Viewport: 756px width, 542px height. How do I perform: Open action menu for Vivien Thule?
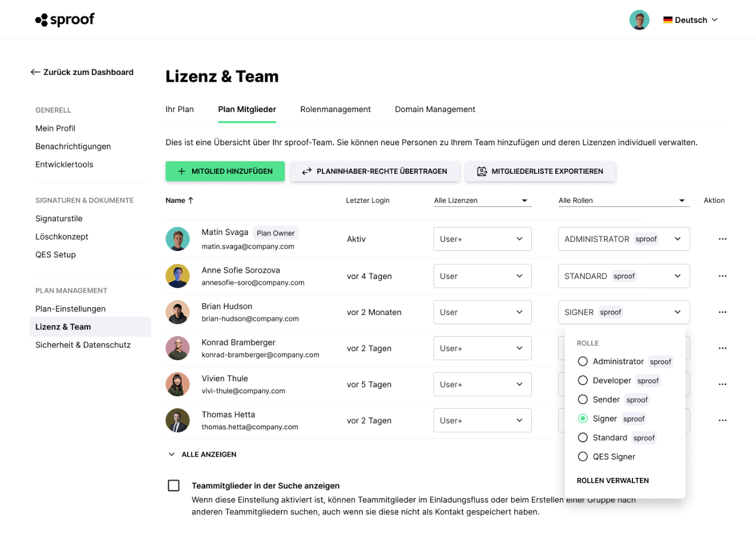point(722,384)
